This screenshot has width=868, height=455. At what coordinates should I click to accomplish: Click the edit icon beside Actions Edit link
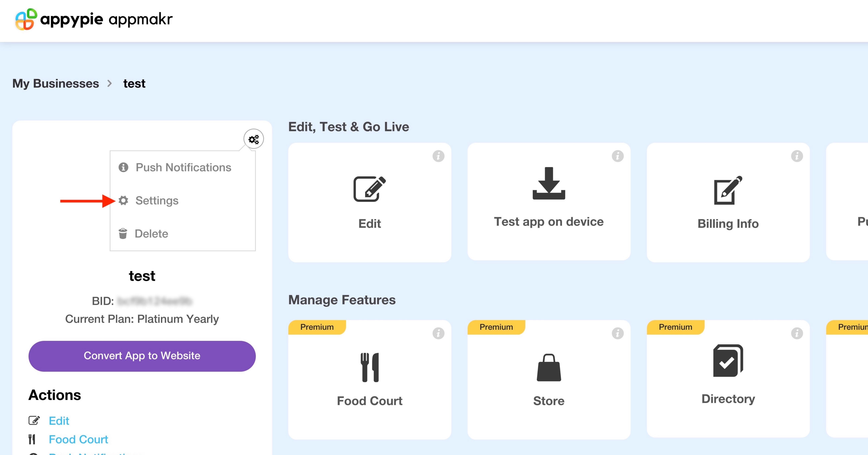tap(34, 420)
